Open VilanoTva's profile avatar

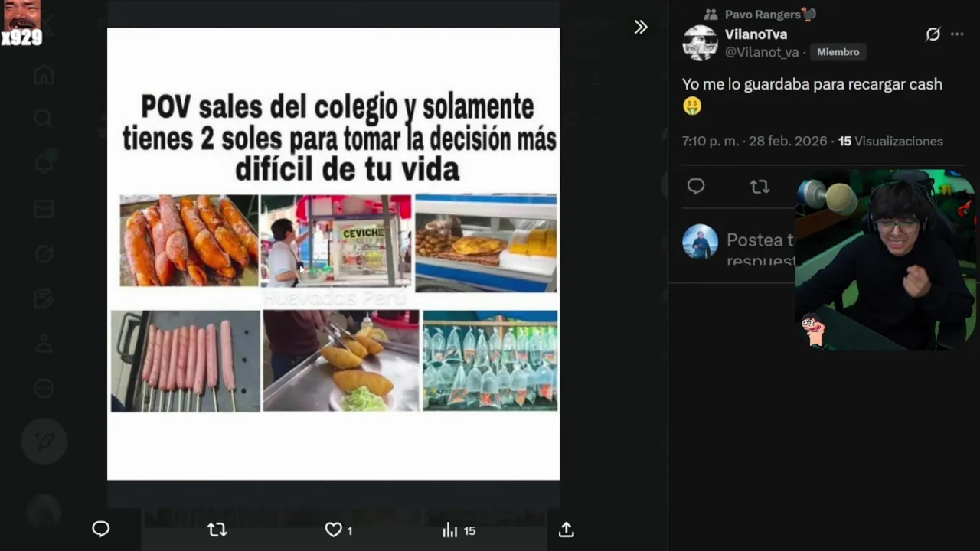tap(700, 43)
